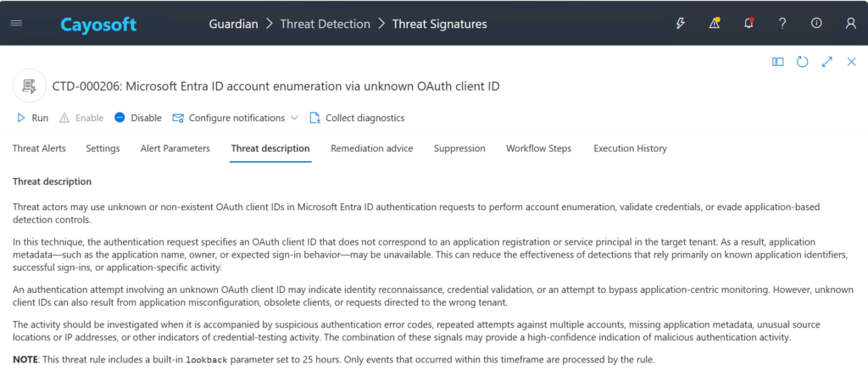The width and height of the screenshot is (868, 376).
Task: Refresh the threat signature page
Action: [802, 62]
